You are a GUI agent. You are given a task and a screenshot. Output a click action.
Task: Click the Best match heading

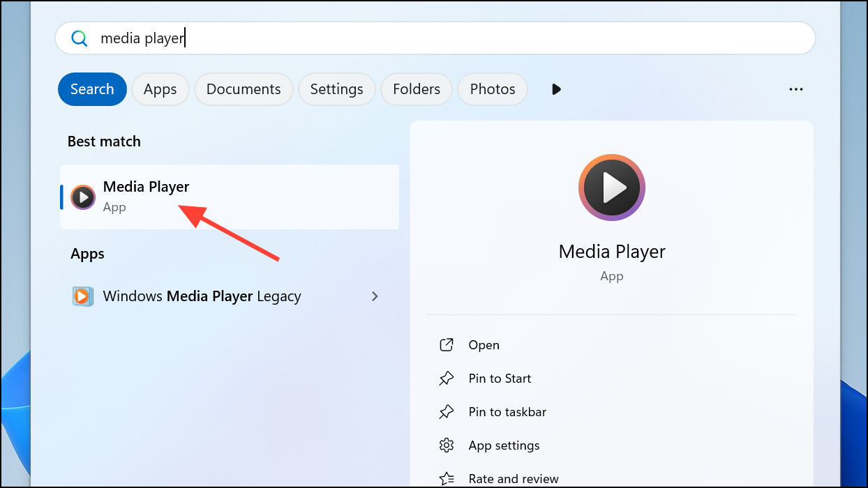coord(104,142)
